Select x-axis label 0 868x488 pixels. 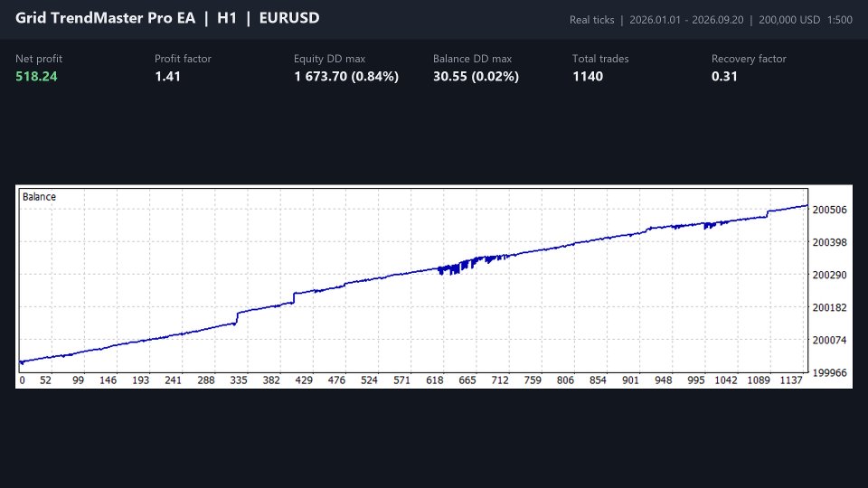pyautogui.click(x=22, y=380)
